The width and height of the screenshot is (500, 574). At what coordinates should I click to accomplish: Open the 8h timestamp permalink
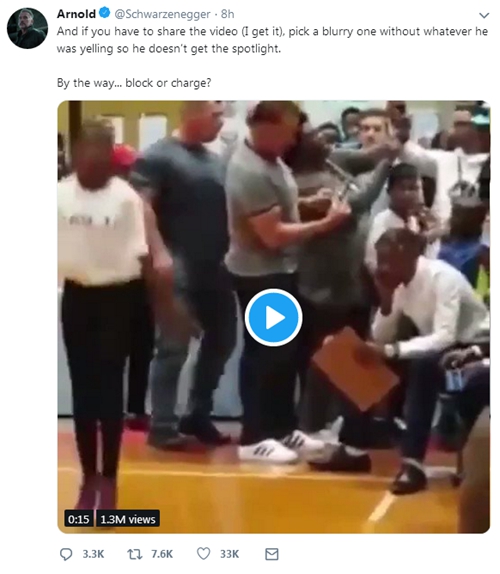click(x=227, y=14)
